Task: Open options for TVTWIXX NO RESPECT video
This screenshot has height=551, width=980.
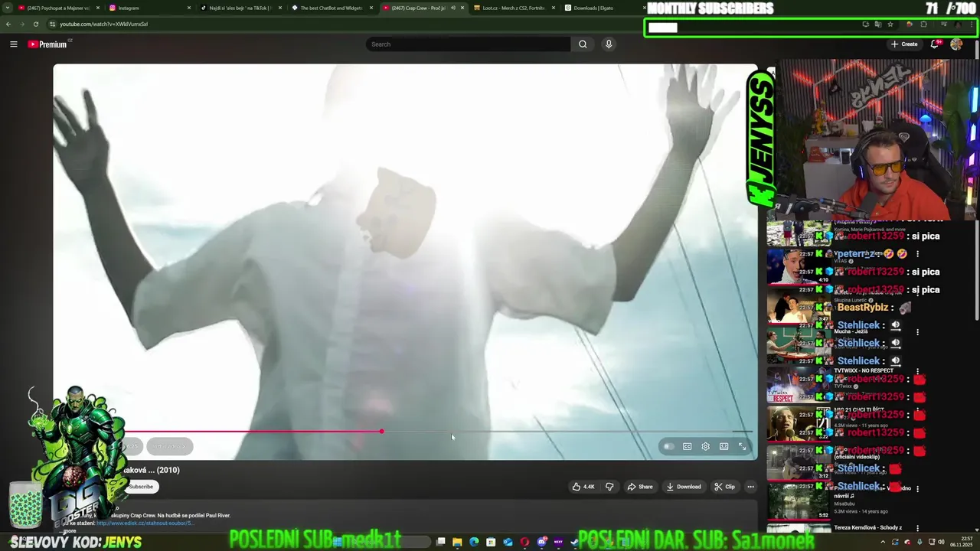Action: [917, 371]
